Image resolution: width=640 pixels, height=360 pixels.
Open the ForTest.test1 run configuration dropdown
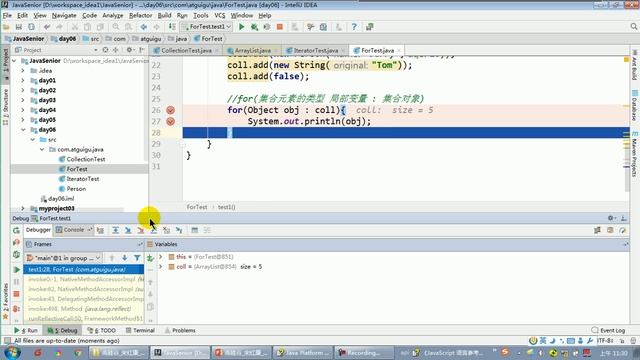point(207,27)
